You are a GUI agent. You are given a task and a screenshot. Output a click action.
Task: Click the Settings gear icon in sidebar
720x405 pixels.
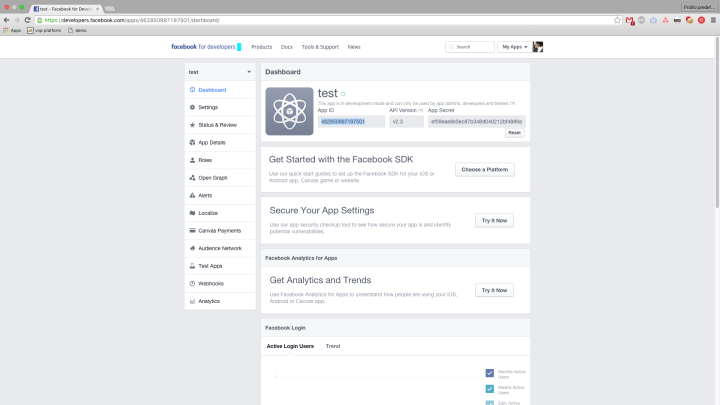click(192, 107)
